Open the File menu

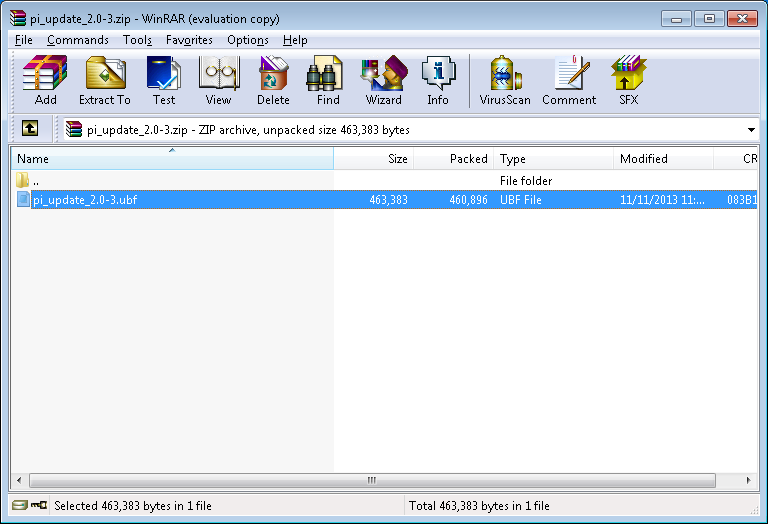24,40
